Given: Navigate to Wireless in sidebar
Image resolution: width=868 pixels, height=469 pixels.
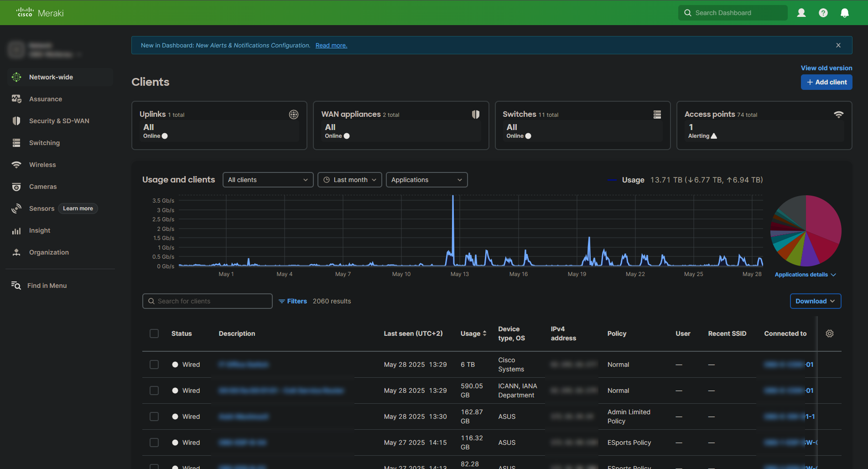Looking at the screenshot, I should coord(42,165).
